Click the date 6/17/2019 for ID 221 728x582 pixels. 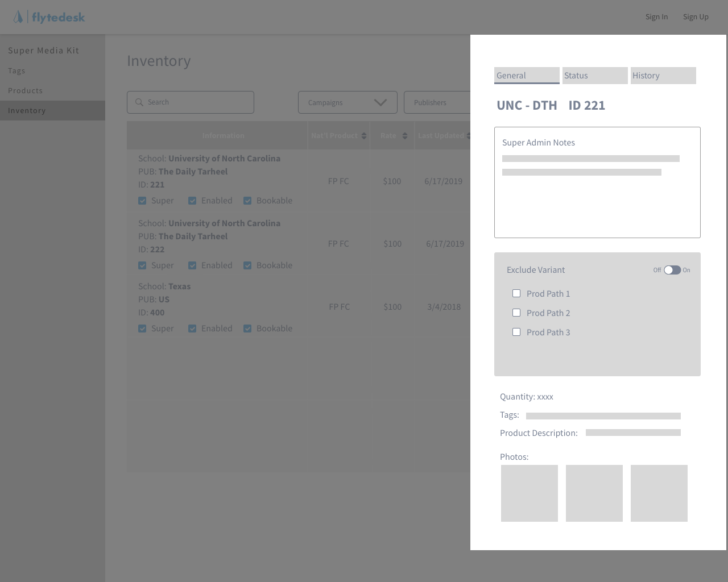[x=443, y=181]
